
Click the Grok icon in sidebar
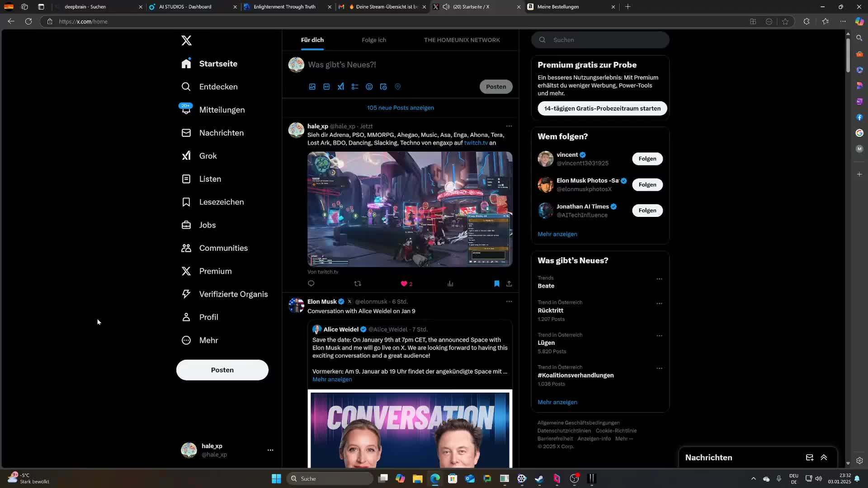(x=186, y=156)
